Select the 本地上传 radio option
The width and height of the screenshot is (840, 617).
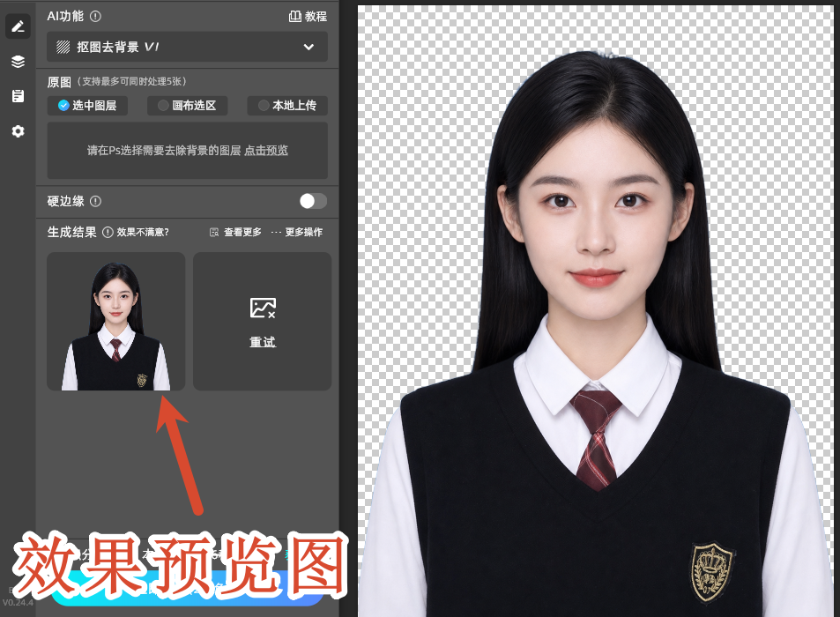pos(287,106)
